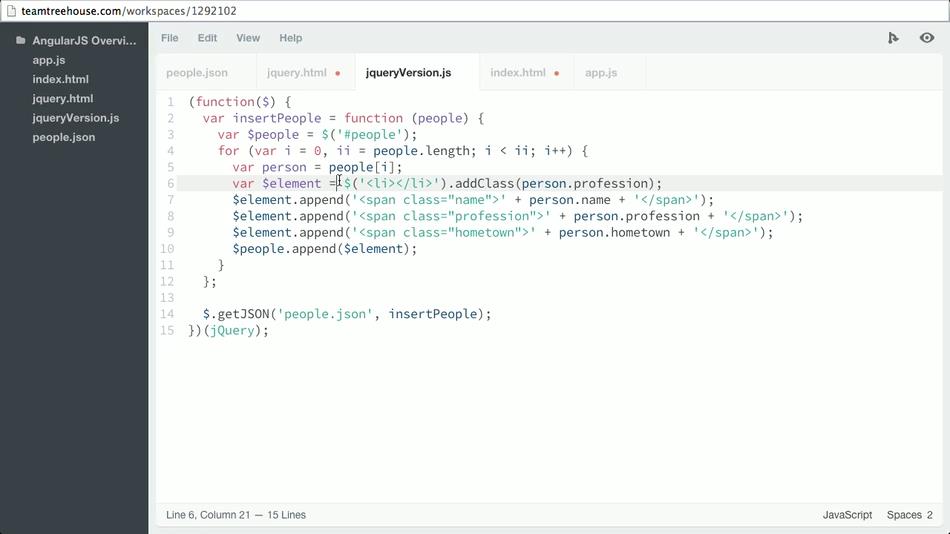This screenshot has width=950, height=534.
Task: Open people.json in the sidebar
Action: tap(64, 138)
